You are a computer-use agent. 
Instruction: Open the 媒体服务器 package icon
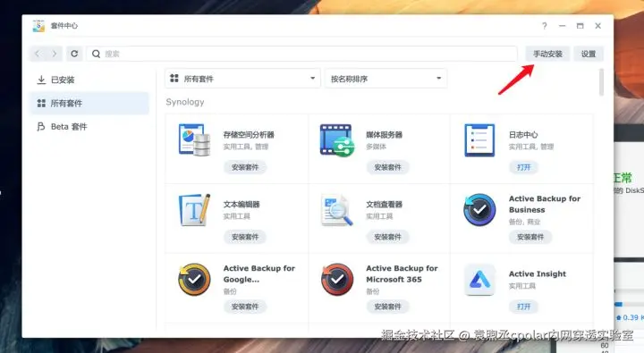(337, 140)
